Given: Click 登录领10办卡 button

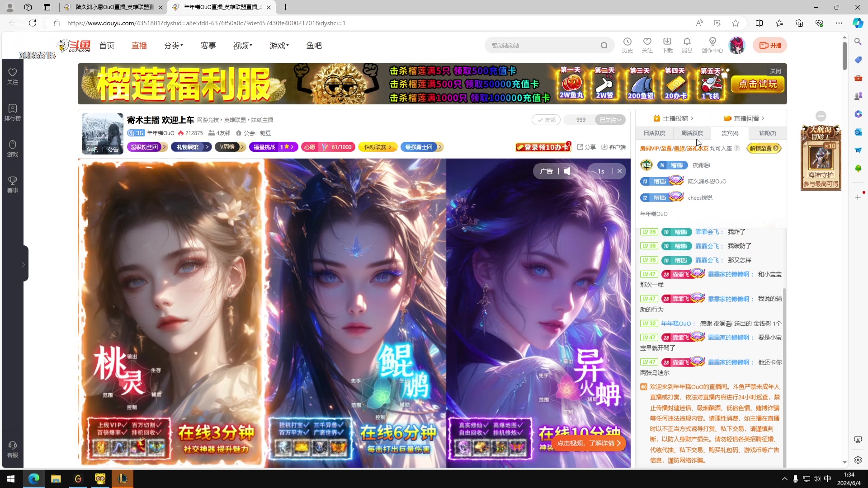Looking at the screenshot, I should 543,147.
